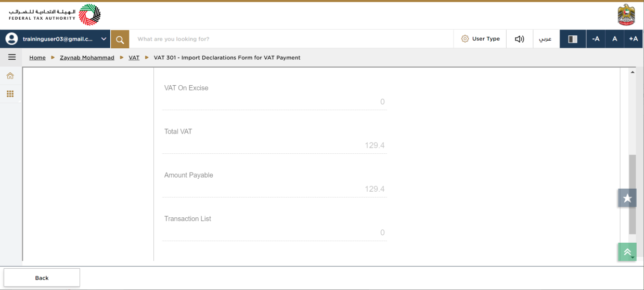Open the Zaynab Mohammad breadcrumb link
This screenshot has height=290, width=644.
[87, 58]
